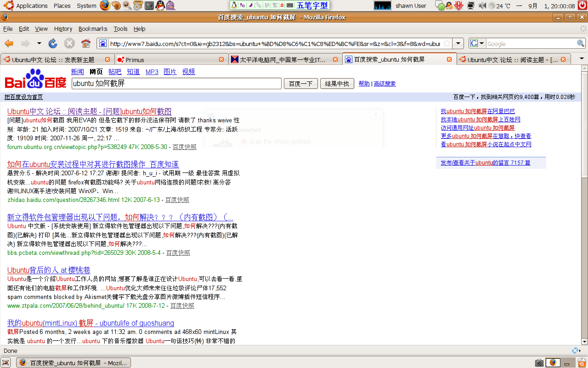Close the Primus tab
Viewport: 588px width, 368px height.
(x=221, y=59)
